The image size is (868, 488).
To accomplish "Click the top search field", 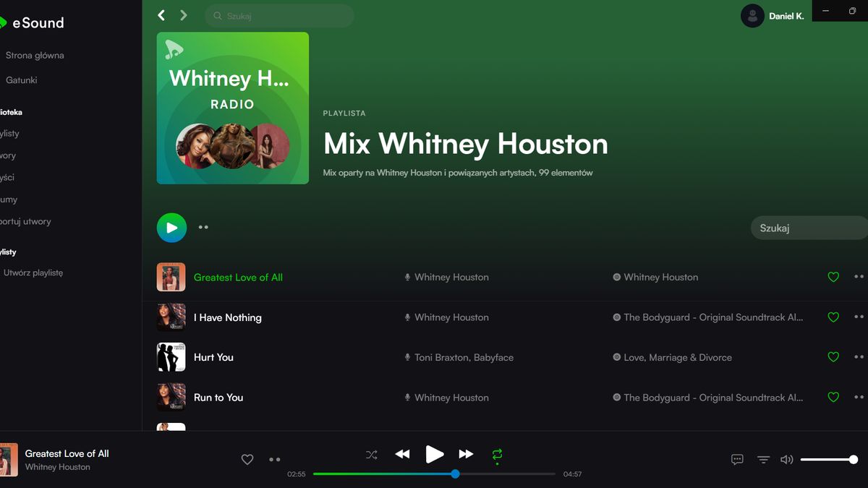I will pos(279,16).
